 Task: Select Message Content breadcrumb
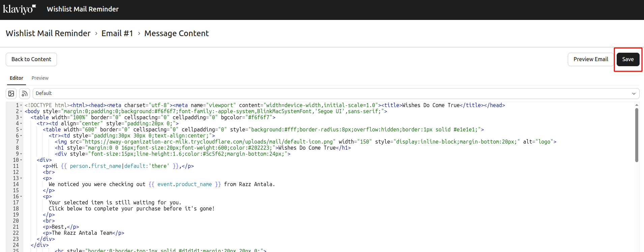177,33
